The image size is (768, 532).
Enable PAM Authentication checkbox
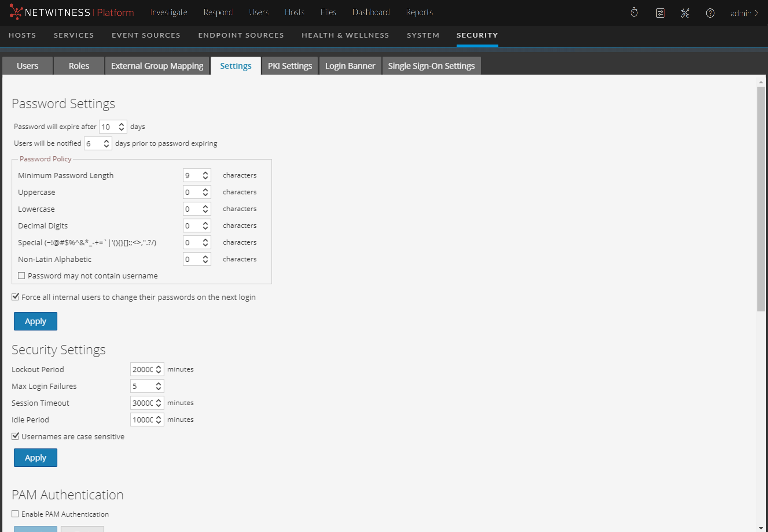15,514
